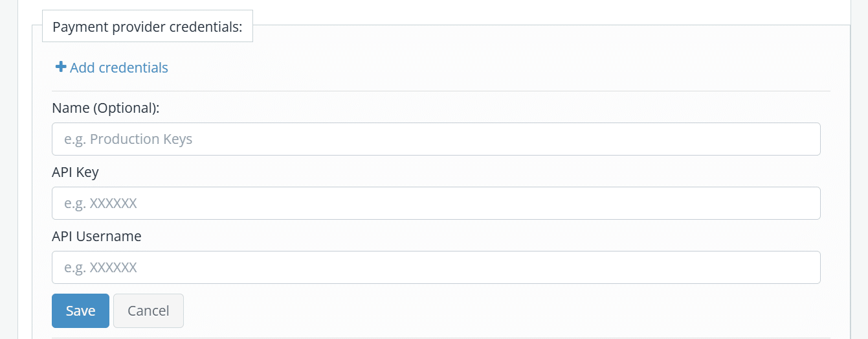Click the Name (Optional) label
Image resolution: width=868 pixels, height=339 pixels.
[x=106, y=108]
